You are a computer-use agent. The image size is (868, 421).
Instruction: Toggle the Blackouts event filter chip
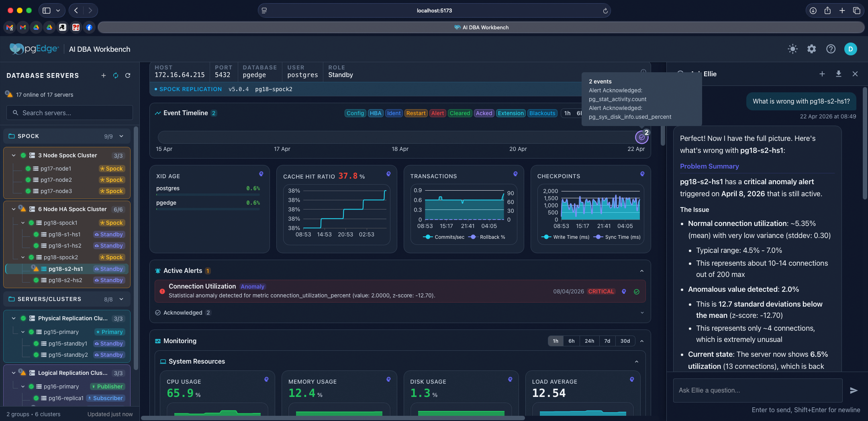542,113
